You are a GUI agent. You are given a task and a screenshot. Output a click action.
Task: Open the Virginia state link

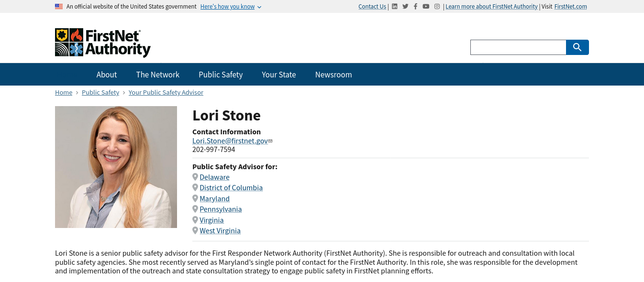click(211, 220)
